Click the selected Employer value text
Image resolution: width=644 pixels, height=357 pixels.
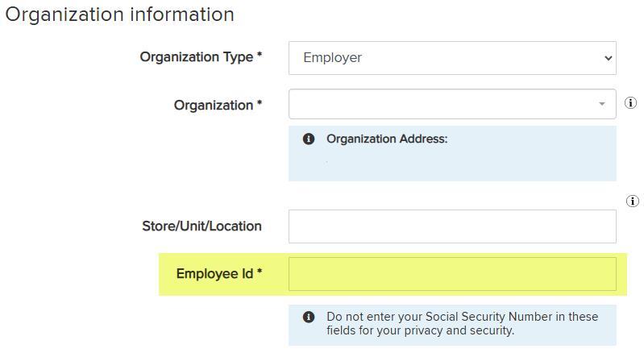coord(332,58)
